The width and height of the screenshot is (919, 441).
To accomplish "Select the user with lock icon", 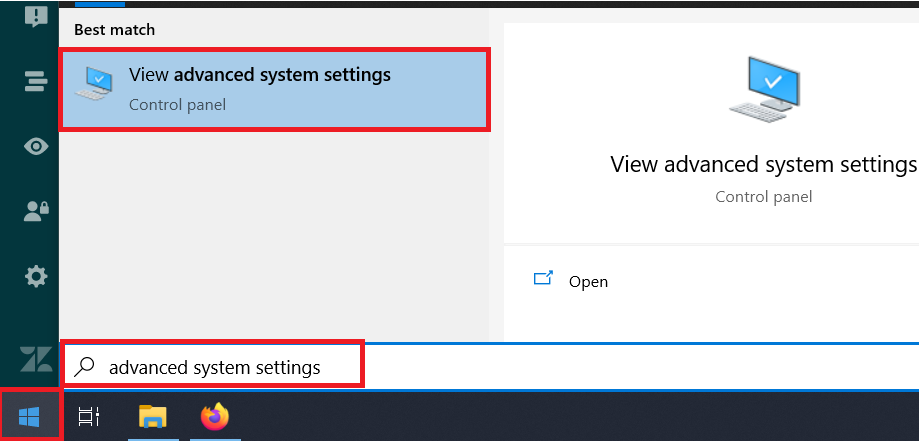I will click(36, 211).
